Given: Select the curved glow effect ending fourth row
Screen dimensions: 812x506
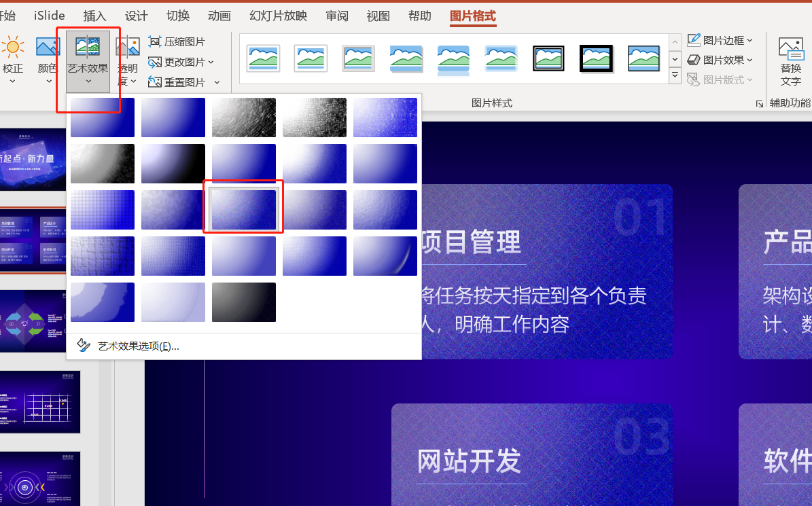Looking at the screenshot, I should pyautogui.click(x=385, y=256).
